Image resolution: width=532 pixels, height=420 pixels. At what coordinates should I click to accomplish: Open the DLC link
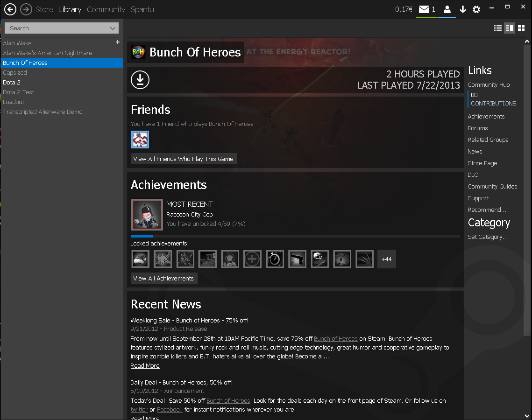click(x=473, y=175)
